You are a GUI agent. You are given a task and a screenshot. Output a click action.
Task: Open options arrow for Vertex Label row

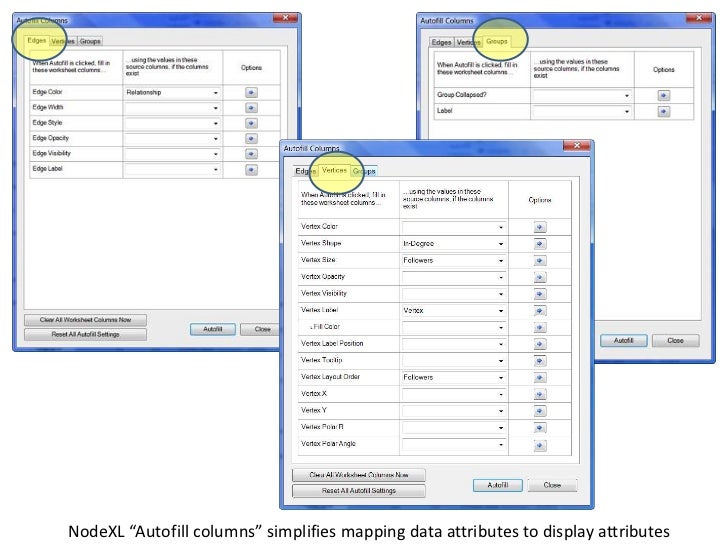(540, 311)
